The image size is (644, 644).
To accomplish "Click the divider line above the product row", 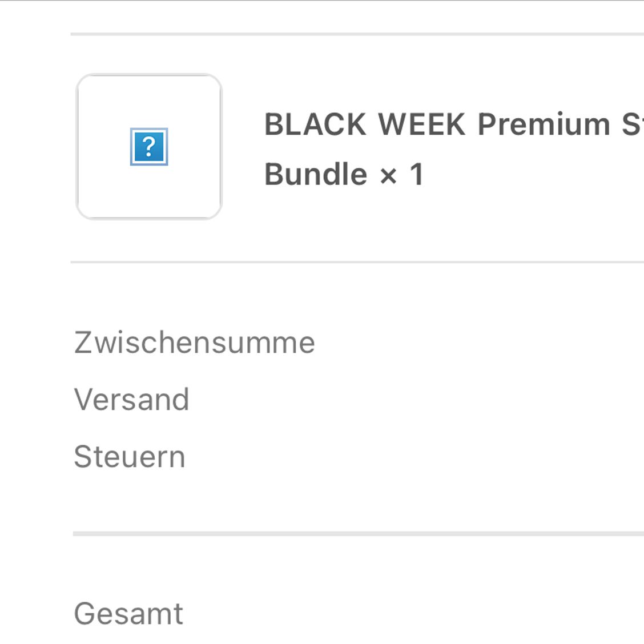I will (357, 34).
